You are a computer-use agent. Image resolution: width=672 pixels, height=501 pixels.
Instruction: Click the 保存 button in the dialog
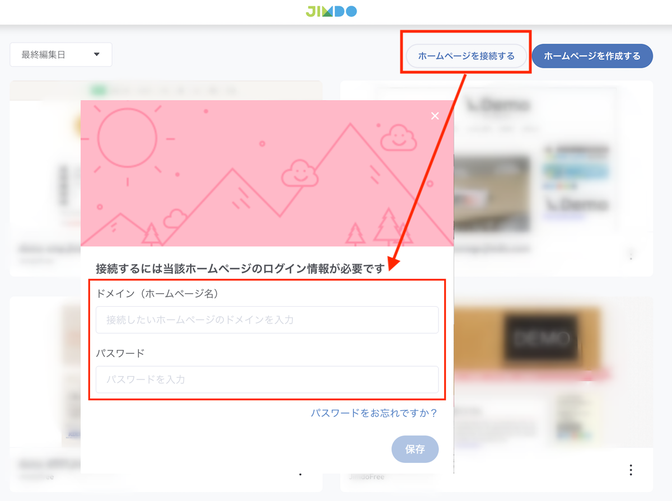pos(415,449)
